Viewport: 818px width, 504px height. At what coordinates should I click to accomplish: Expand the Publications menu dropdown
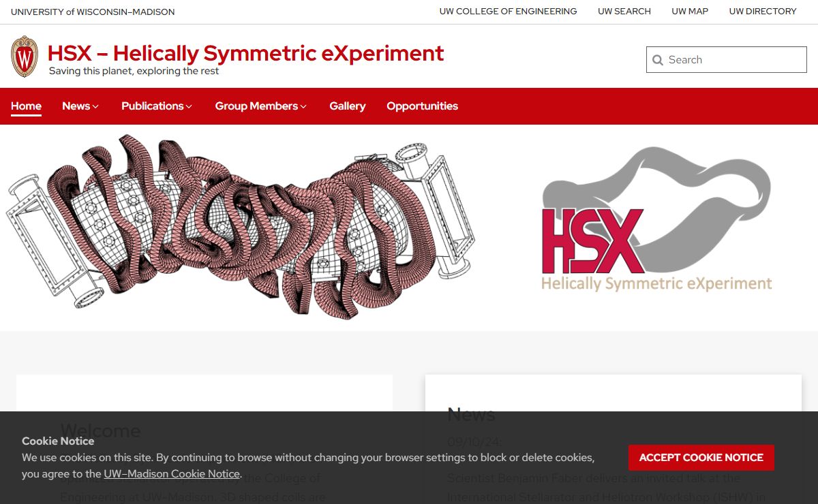157,106
